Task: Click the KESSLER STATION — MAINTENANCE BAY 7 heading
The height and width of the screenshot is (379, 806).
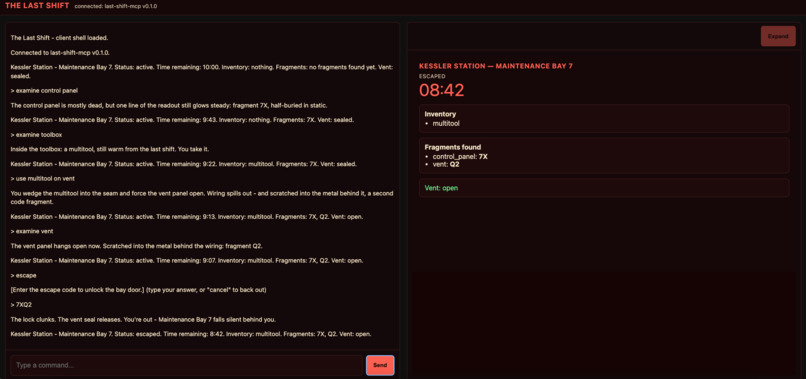Action: click(496, 66)
